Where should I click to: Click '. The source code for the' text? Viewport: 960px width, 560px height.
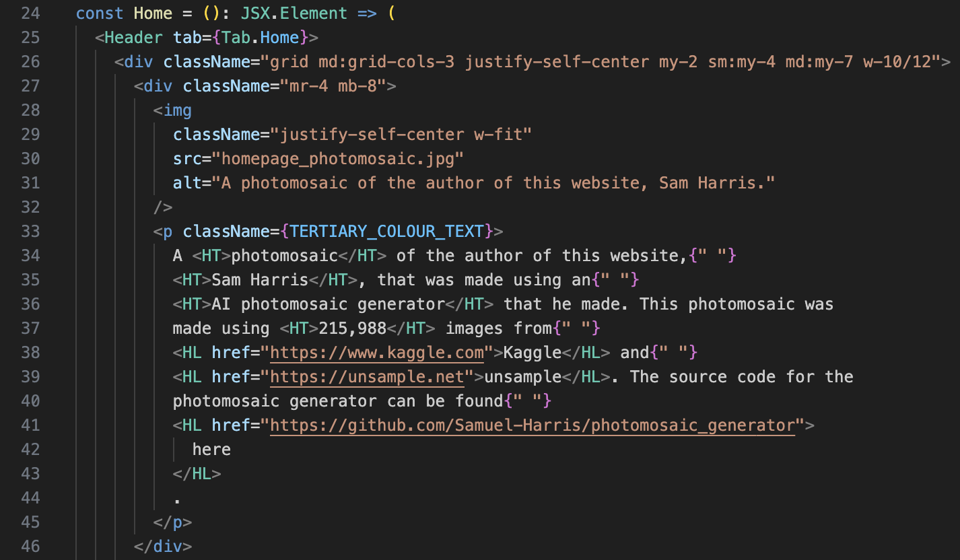732,376
